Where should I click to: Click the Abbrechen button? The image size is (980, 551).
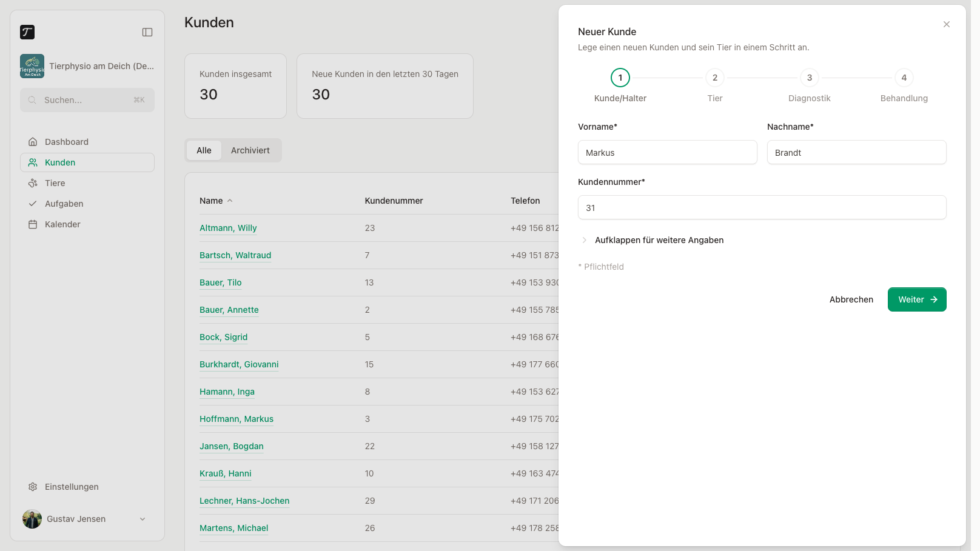point(851,299)
